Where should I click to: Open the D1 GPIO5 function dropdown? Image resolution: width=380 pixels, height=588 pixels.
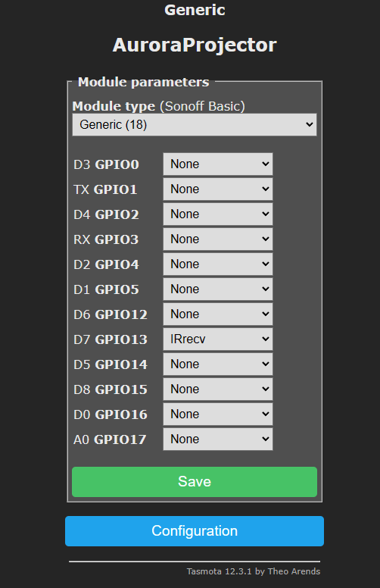(218, 289)
